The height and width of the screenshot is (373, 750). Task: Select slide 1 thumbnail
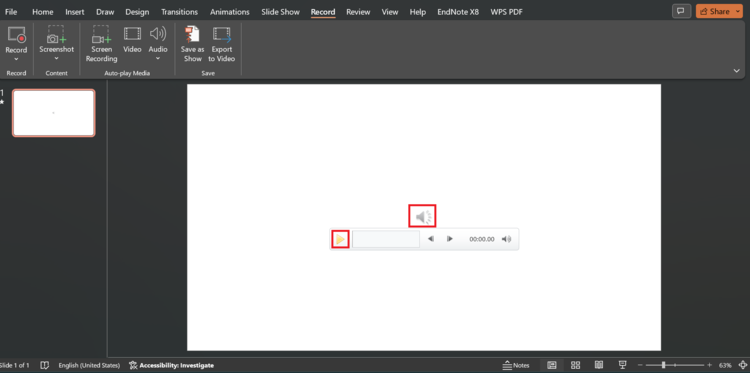point(54,113)
